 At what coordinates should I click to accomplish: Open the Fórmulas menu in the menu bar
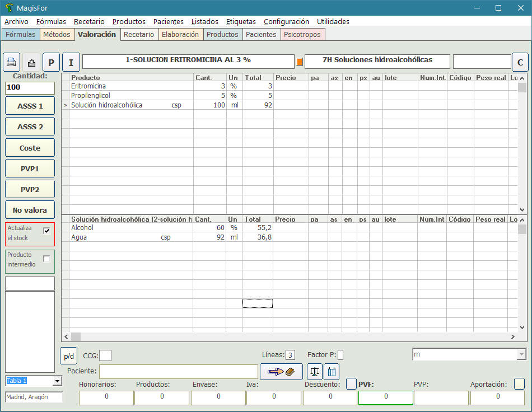pos(51,21)
